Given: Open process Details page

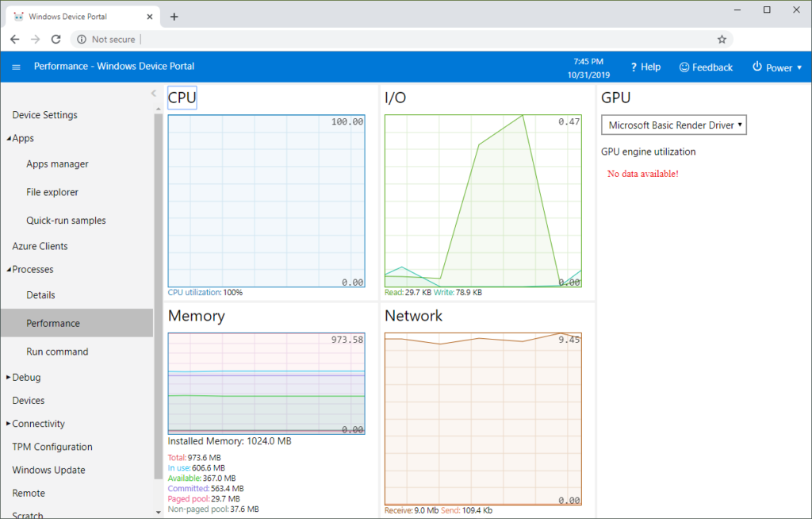Looking at the screenshot, I should tap(40, 295).
